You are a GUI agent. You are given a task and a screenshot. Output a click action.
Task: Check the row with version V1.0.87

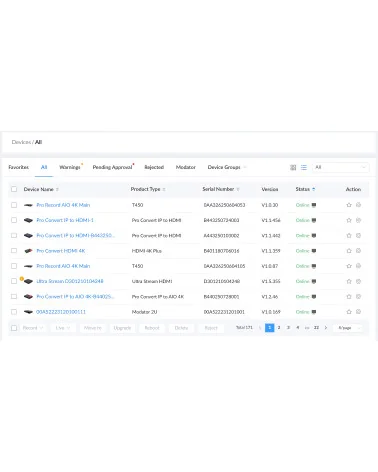pyautogui.click(x=14, y=266)
